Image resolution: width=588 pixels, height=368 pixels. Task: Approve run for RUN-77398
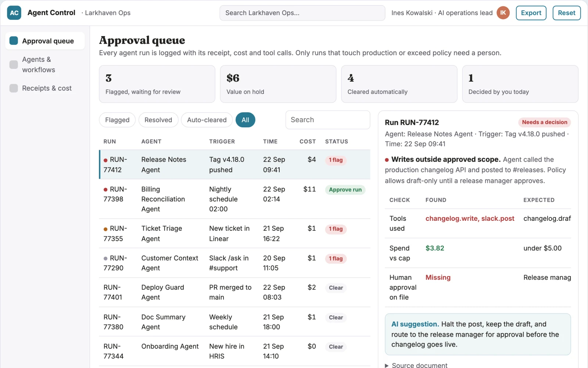345,190
